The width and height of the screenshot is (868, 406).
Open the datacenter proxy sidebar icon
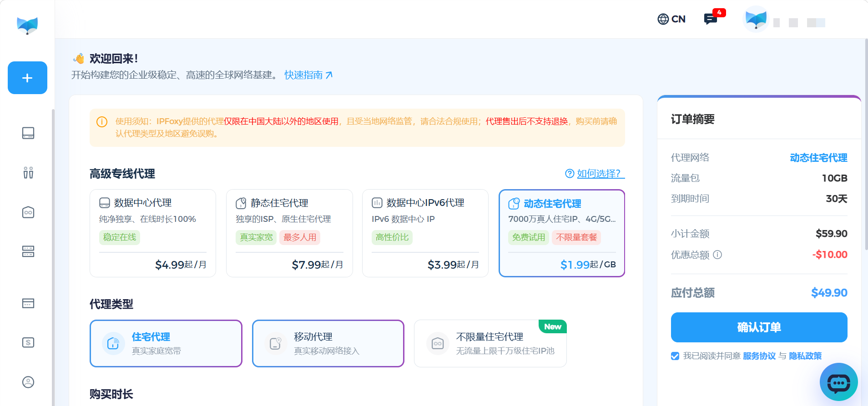(28, 133)
